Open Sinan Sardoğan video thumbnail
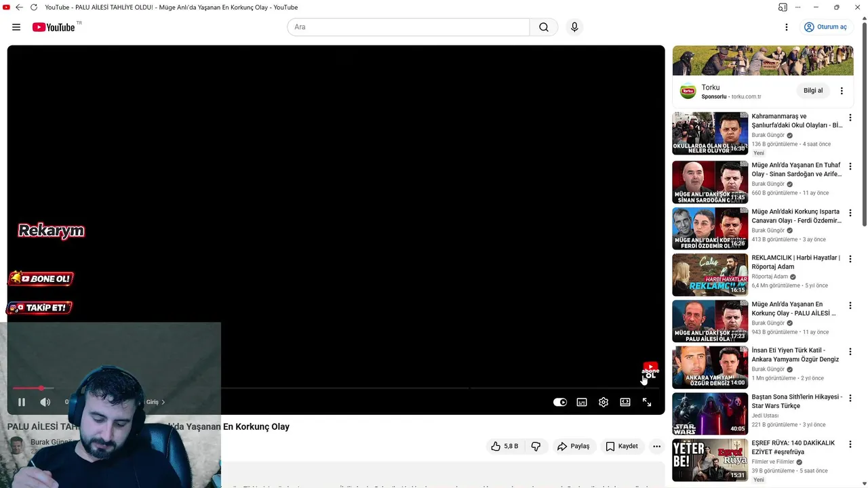The height and width of the screenshot is (488, 868). (x=710, y=182)
